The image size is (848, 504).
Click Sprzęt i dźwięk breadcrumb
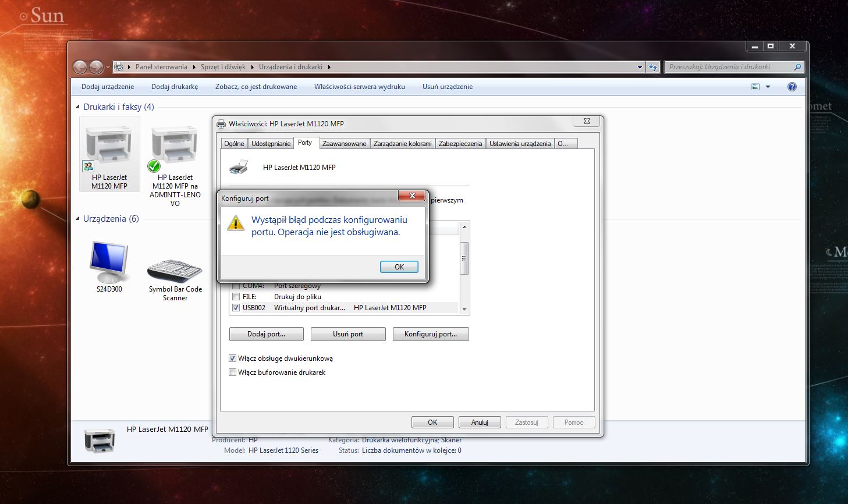click(x=223, y=67)
